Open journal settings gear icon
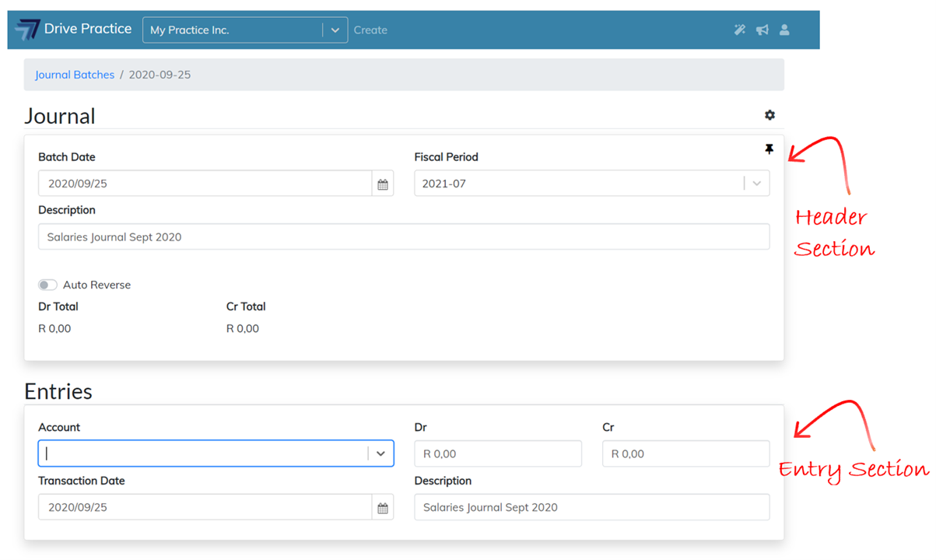The width and height of the screenshot is (936, 560). 769,115
